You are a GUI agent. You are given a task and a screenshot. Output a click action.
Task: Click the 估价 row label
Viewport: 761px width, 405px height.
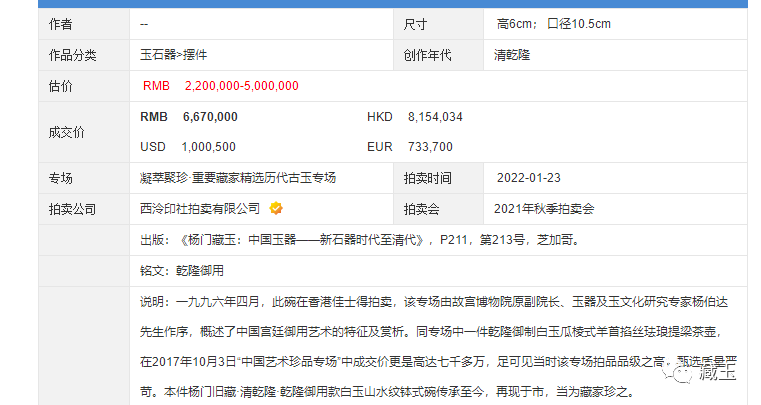tap(60, 86)
